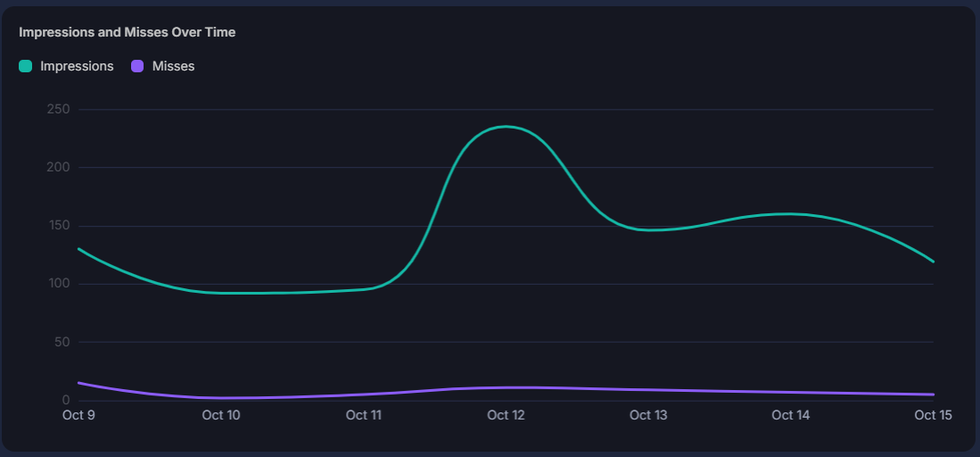980x457 pixels.
Task: Select the Oct 12 date label
Action: point(506,415)
